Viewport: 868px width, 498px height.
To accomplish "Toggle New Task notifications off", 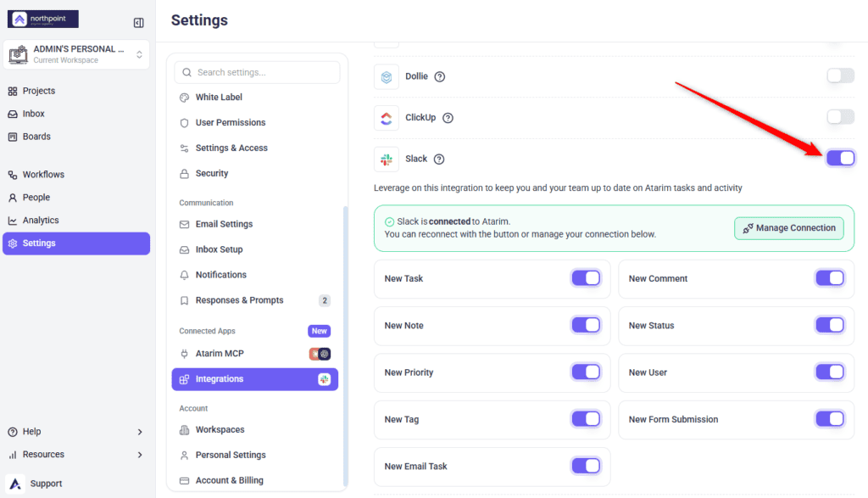I will point(586,278).
